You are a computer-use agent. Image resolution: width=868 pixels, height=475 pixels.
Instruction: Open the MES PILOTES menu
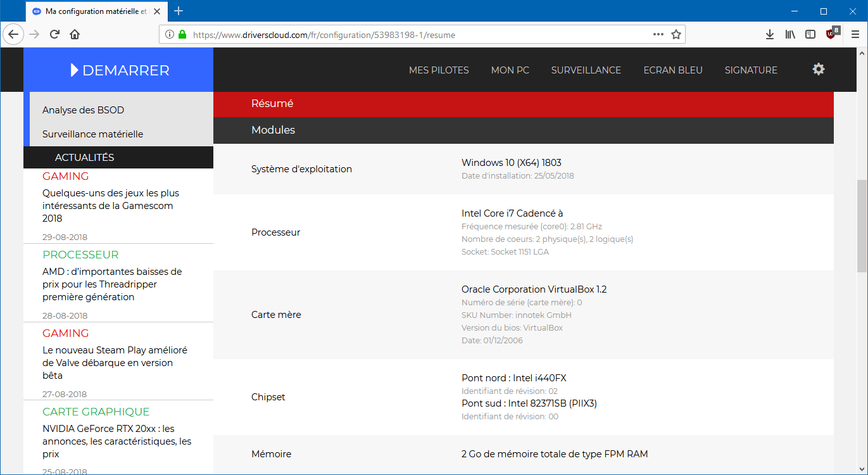(x=439, y=70)
